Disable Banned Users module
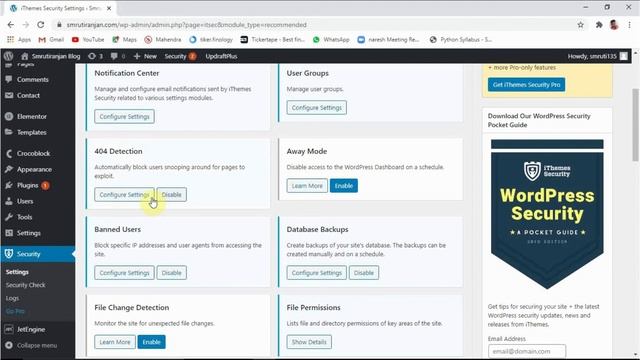Viewport: 640px width, 360px height. pos(171,273)
